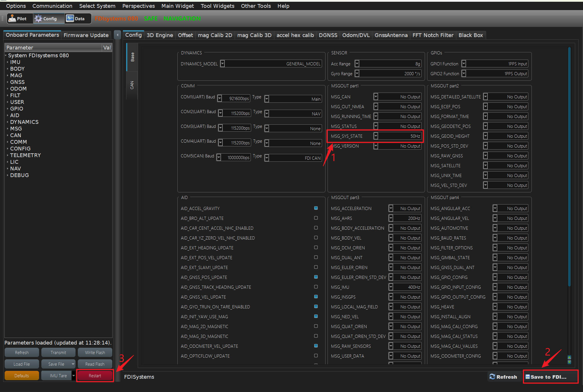Toggle AID_ODOMETER_VEL_UPDATE checkbox
583x392 pixels.
pyautogui.click(x=316, y=346)
